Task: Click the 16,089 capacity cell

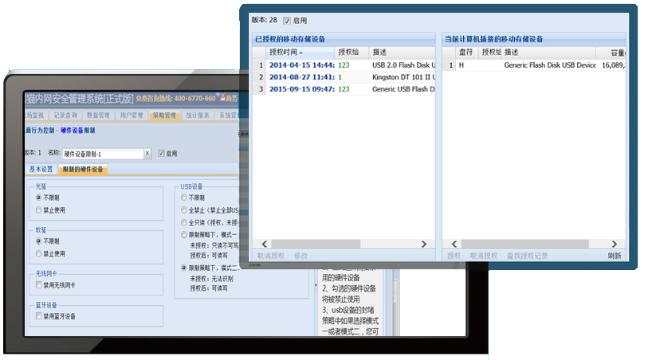Action: pos(613,65)
